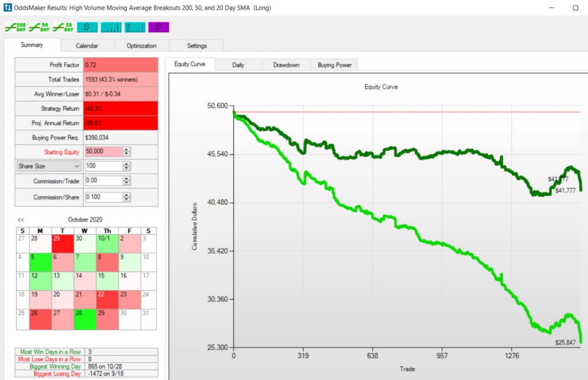Adjust Commission/Trade stepper arrows
This screenshot has width=588, height=380.
tap(127, 181)
